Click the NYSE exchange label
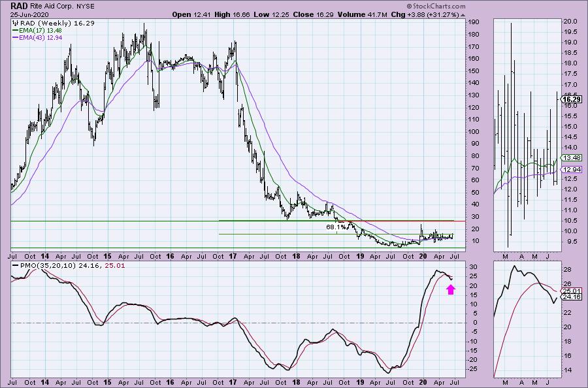The width and height of the screenshot is (588, 388). pos(85,7)
